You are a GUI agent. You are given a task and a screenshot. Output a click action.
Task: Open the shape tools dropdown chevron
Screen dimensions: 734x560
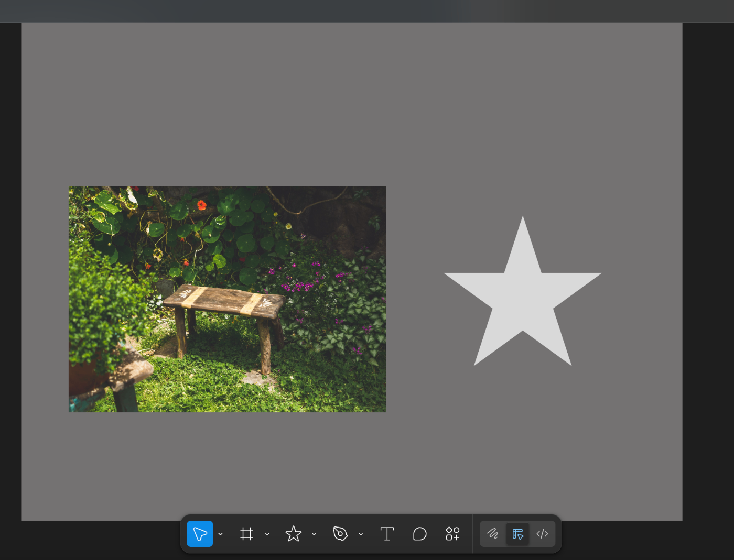(x=314, y=534)
